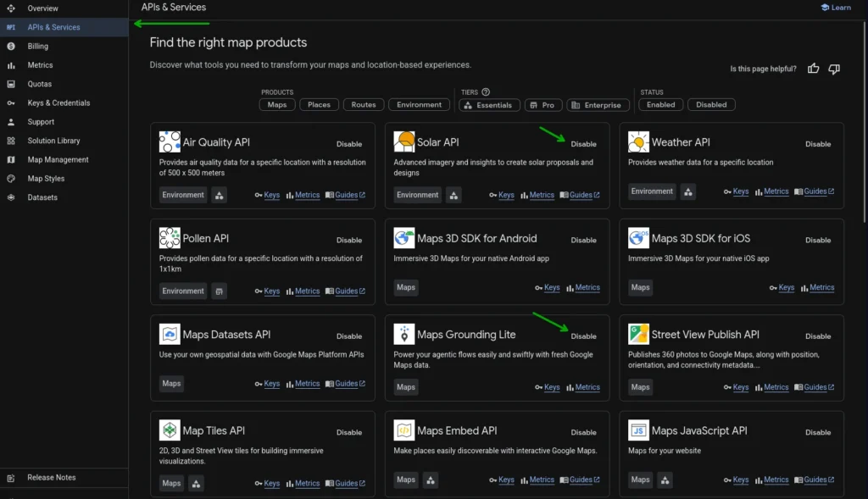Open Billing in the left sidebar
This screenshot has width=868, height=499.
pyautogui.click(x=38, y=47)
